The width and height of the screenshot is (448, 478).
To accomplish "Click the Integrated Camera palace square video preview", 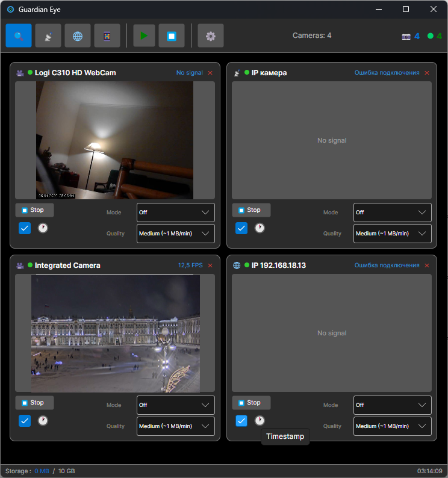I will [x=116, y=334].
